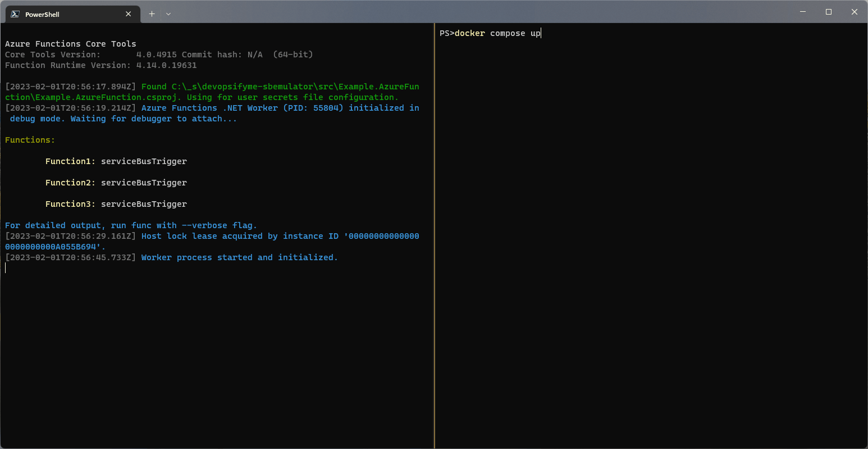Open a new tab with plus button

click(152, 14)
